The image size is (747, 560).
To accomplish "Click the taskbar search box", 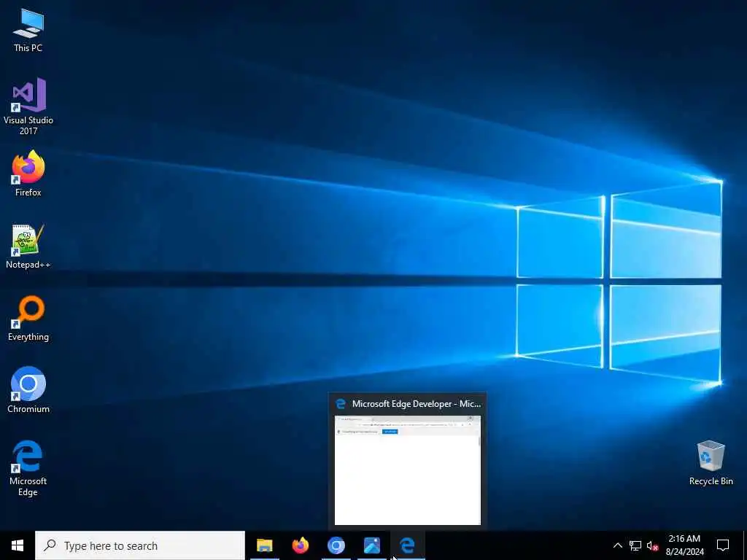I will coord(139,545).
